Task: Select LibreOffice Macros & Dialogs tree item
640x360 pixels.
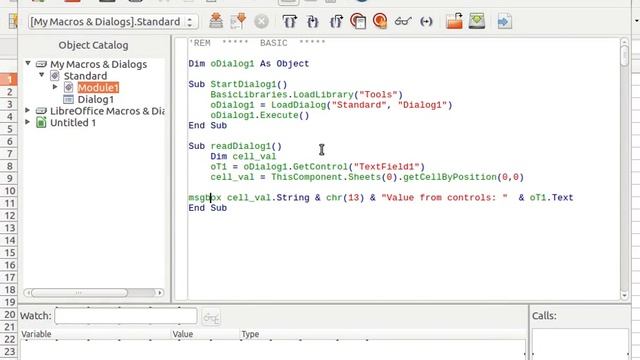Action: pyautogui.click(x=107, y=111)
